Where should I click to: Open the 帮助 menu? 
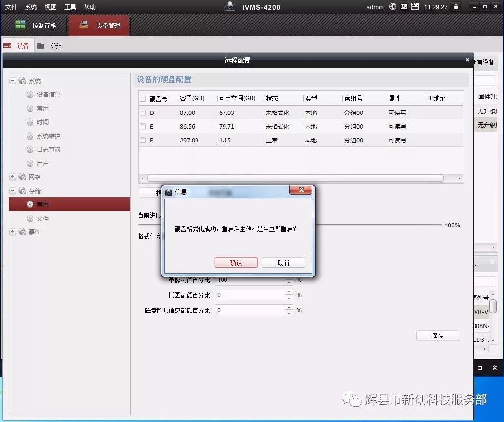click(90, 7)
